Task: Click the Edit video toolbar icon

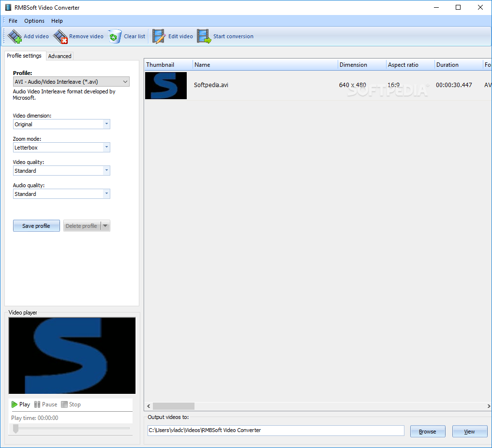Action: (x=159, y=36)
